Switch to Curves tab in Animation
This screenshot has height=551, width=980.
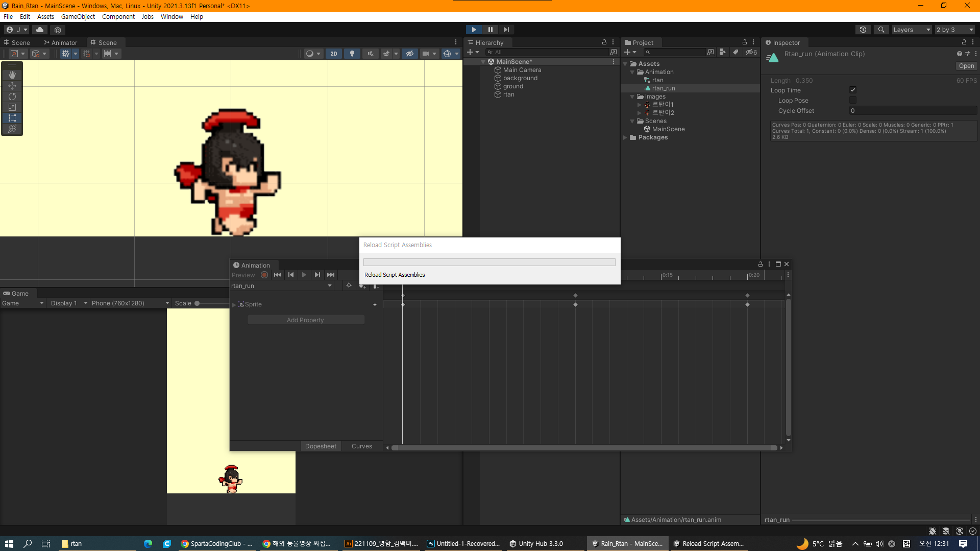click(x=362, y=446)
